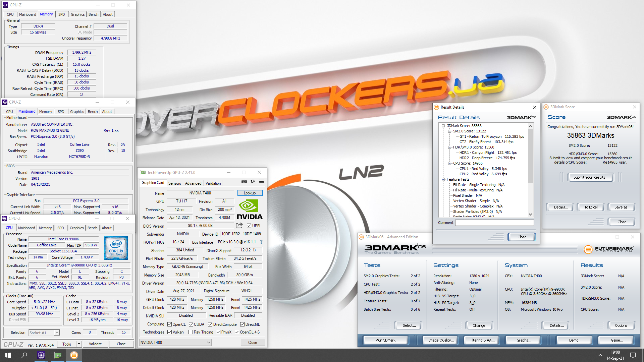Toggle DirectCompute checkbox
Image resolution: width=644 pixels, height=362 pixels.
coord(210,324)
